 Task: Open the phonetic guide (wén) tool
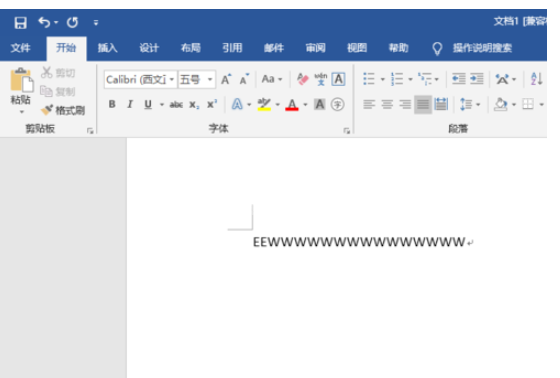pyautogui.click(x=320, y=79)
